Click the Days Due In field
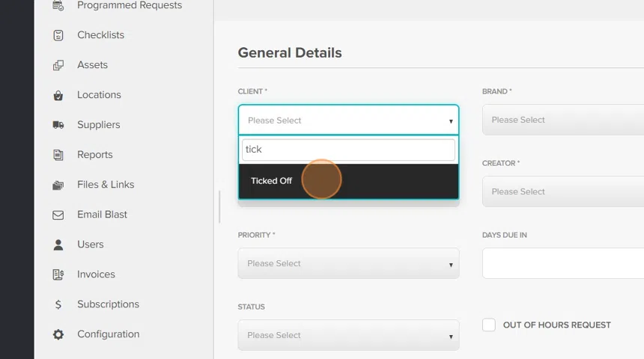Image resolution: width=644 pixels, height=359 pixels. (563, 263)
